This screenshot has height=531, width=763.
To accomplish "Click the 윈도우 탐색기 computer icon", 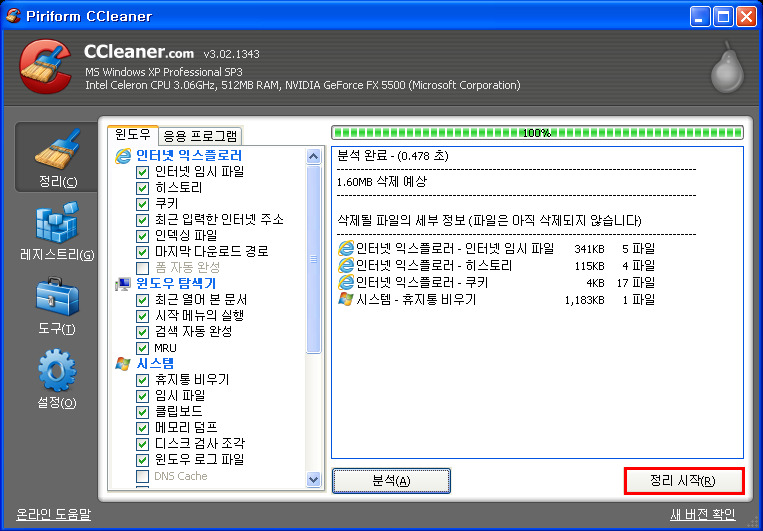I will (123, 284).
